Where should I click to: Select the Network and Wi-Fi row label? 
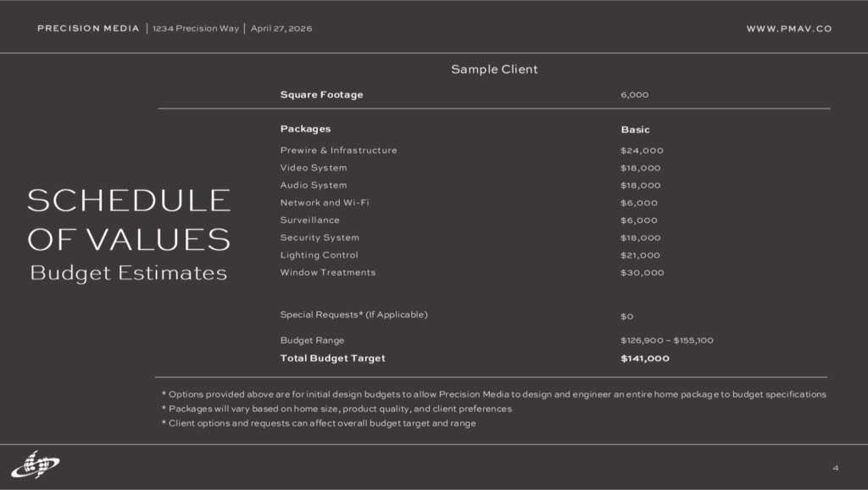click(x=325, y=203)
